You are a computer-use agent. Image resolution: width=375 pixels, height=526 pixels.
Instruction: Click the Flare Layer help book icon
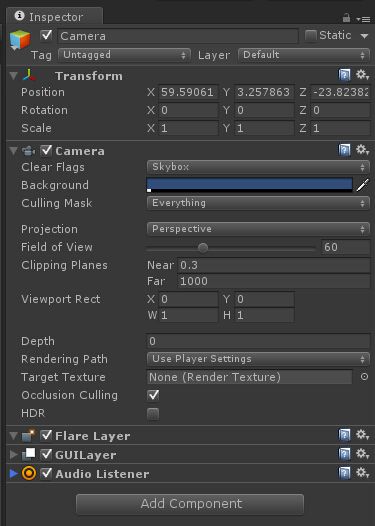pyautogui.click(x=344, y=435)
